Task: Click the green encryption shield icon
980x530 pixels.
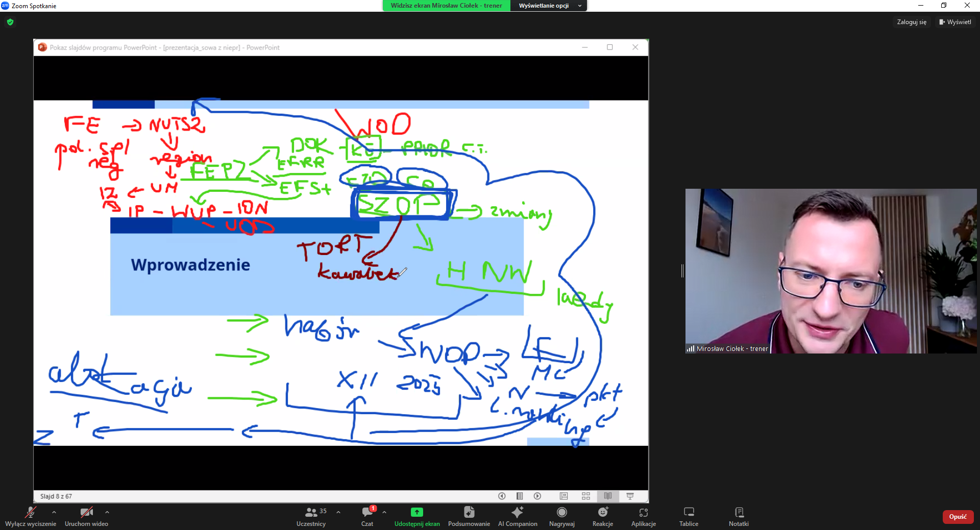Action: (10, 22)
